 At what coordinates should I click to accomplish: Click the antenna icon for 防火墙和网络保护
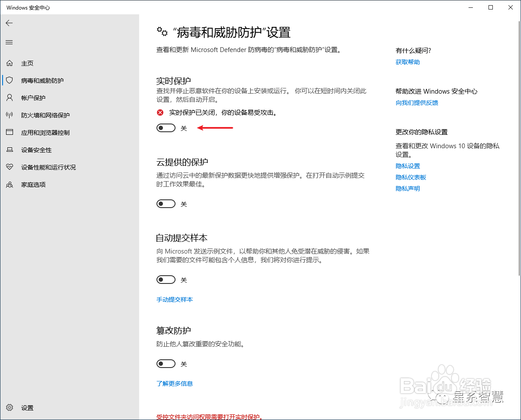10,115
